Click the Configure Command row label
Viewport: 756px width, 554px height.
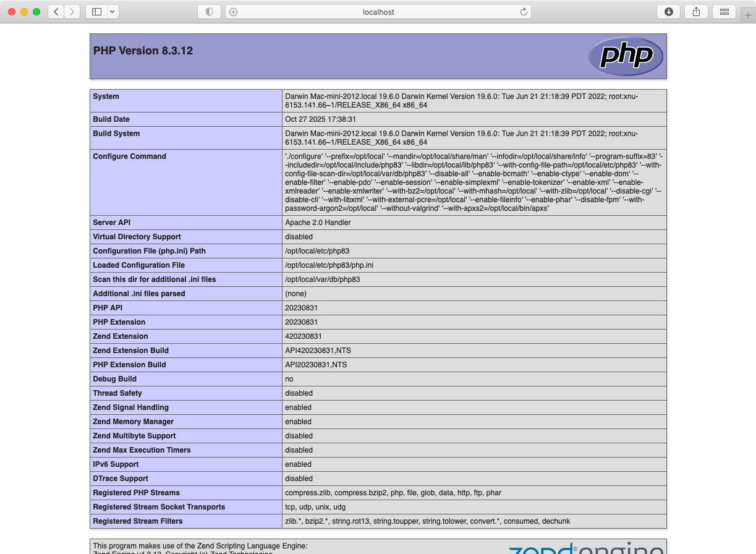pyautogui.click(x=129, y=156)
